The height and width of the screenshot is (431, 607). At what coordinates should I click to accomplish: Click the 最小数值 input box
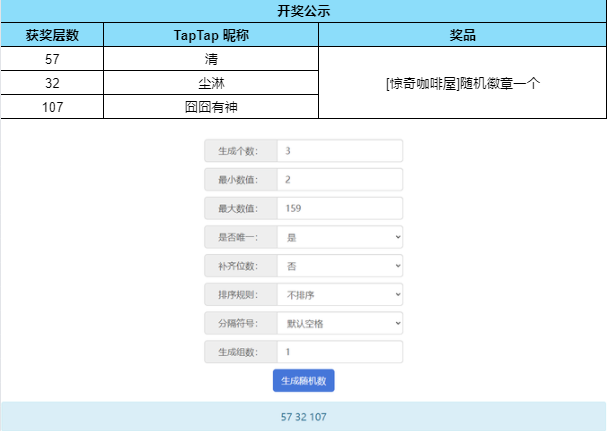pyautogui.click(x=340, y=179)
